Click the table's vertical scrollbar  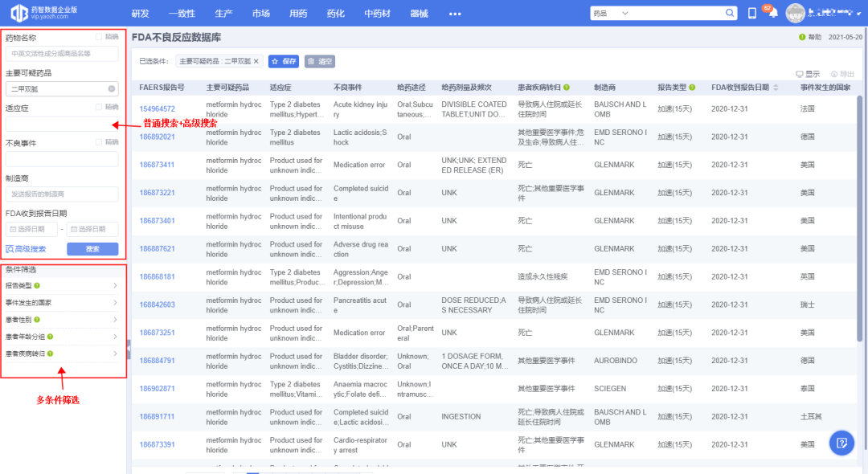[x=860, y=219]
